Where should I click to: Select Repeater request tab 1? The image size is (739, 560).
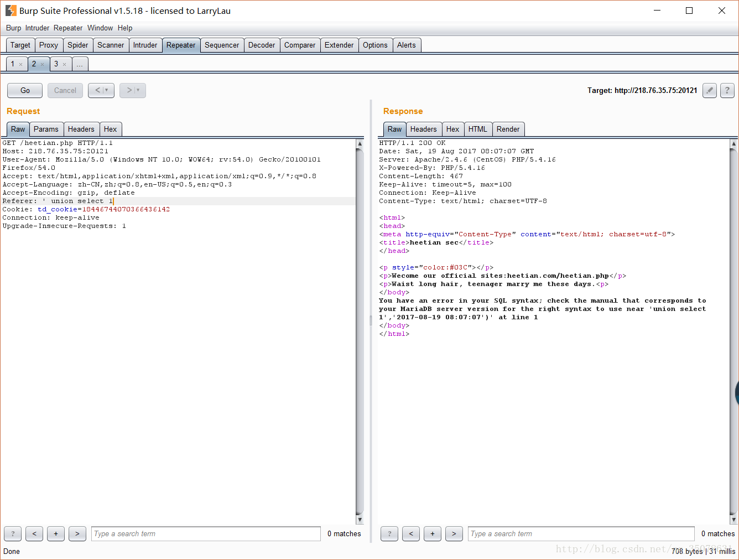[x=13, y=64]
